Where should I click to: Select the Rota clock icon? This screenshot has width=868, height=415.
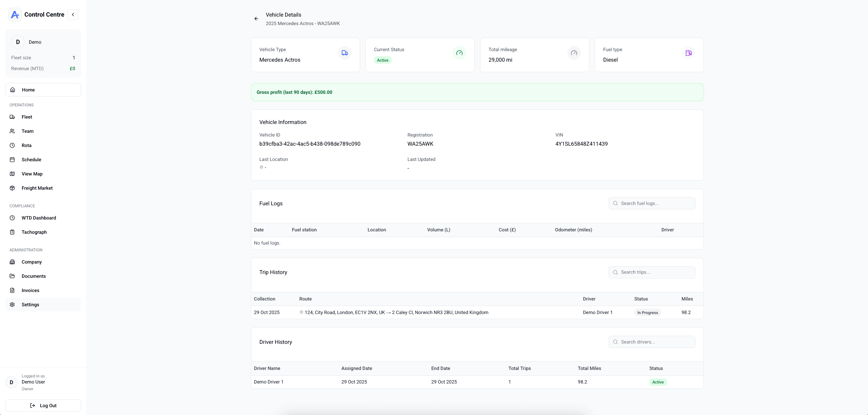[x=12, y=145]
